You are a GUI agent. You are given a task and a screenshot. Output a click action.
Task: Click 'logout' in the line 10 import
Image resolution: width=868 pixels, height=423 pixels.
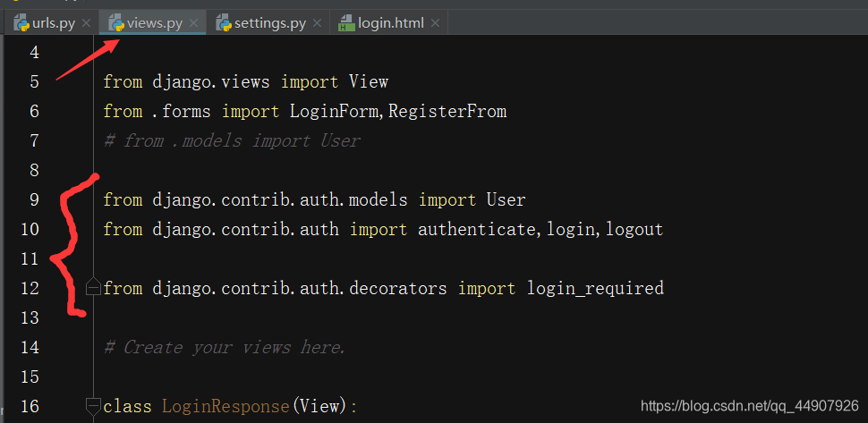tap(634, 230)
